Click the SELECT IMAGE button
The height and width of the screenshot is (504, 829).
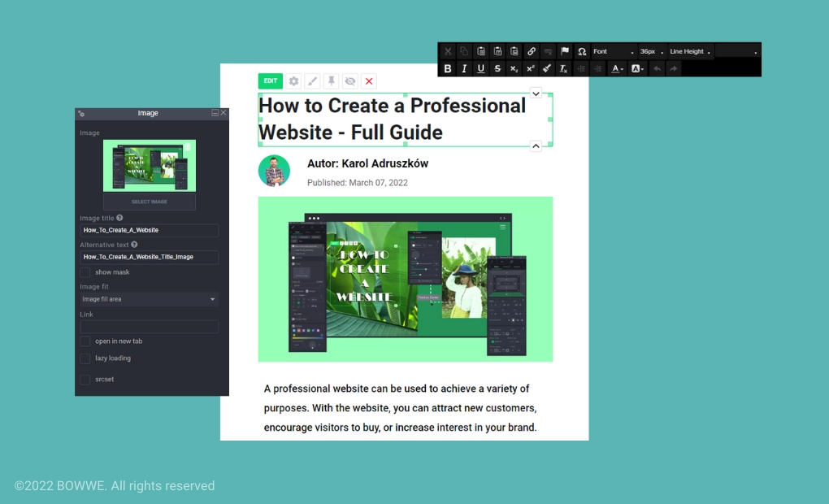(149, 202)
